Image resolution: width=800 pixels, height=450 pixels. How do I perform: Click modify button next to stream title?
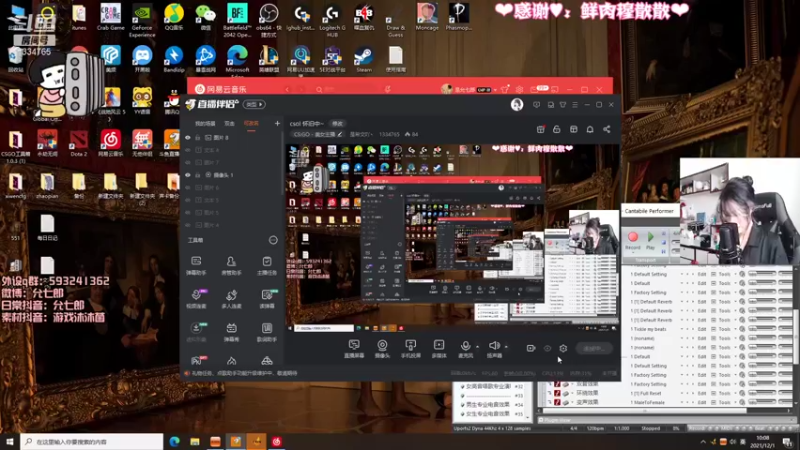pyautogui.click(x=337, y=123)
